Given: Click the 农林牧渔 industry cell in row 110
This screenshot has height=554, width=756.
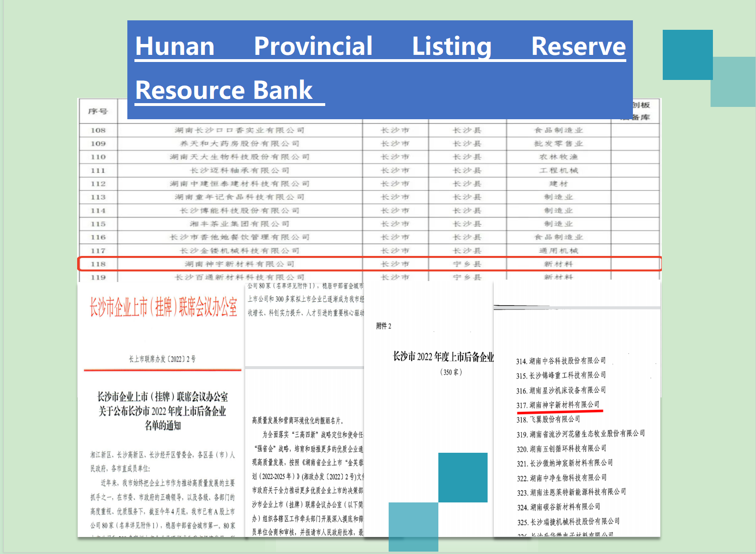Looking at the screenshot, I should click(x=558, y=157).
